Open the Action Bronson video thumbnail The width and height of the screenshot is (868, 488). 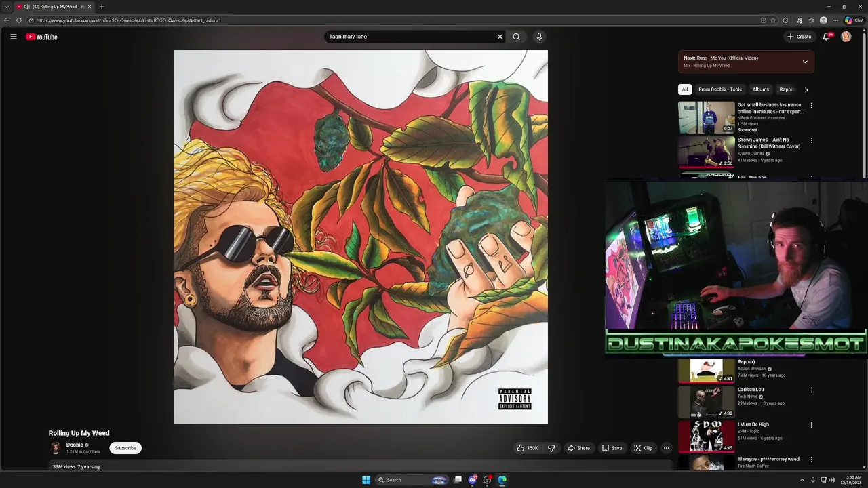(x=707, y=370)
